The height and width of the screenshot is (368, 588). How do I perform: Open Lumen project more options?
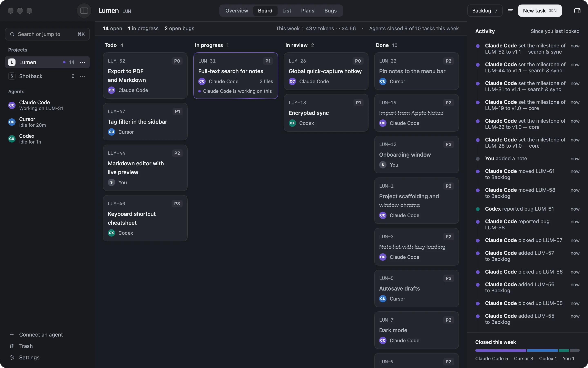(x=82, y=62)
